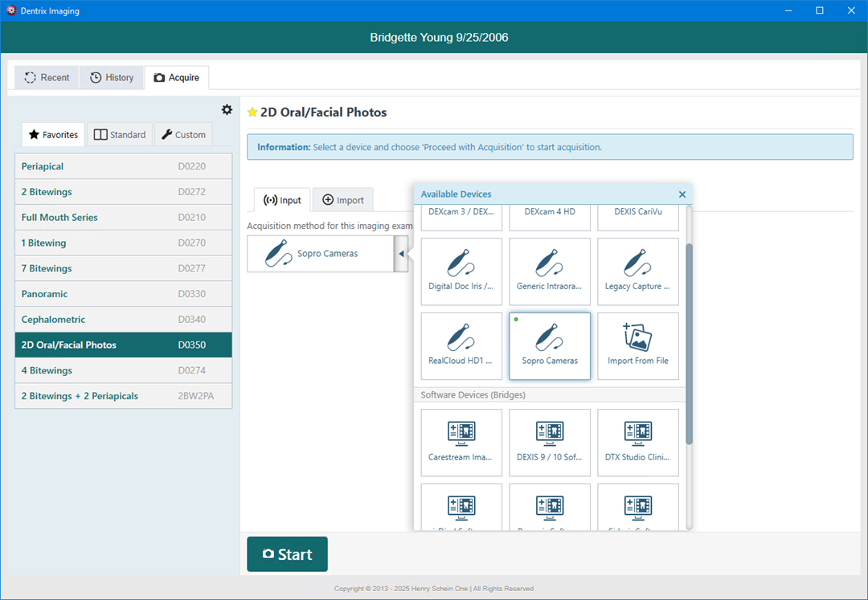Select the Legacy Capture device tile

[638, 271]
